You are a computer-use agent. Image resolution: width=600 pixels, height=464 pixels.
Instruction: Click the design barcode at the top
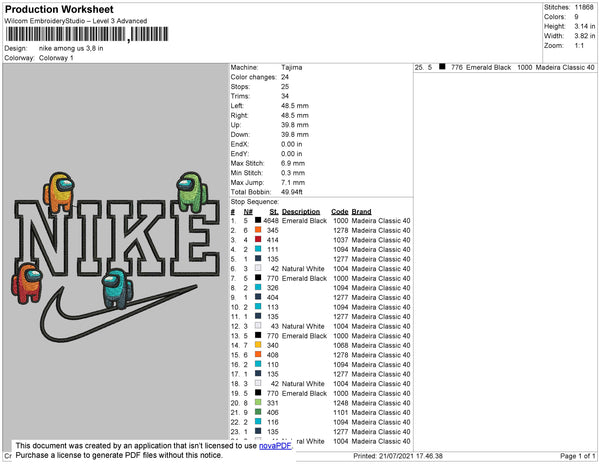[x=87, y=34]
